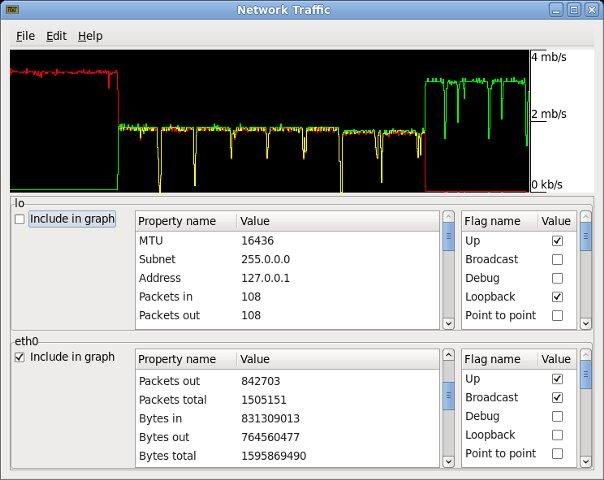Image resolution: width=604 pixels, height=480 pixels.
Task: Click scroll-up arrow of eth0 property list
Action: click(448, 354)
